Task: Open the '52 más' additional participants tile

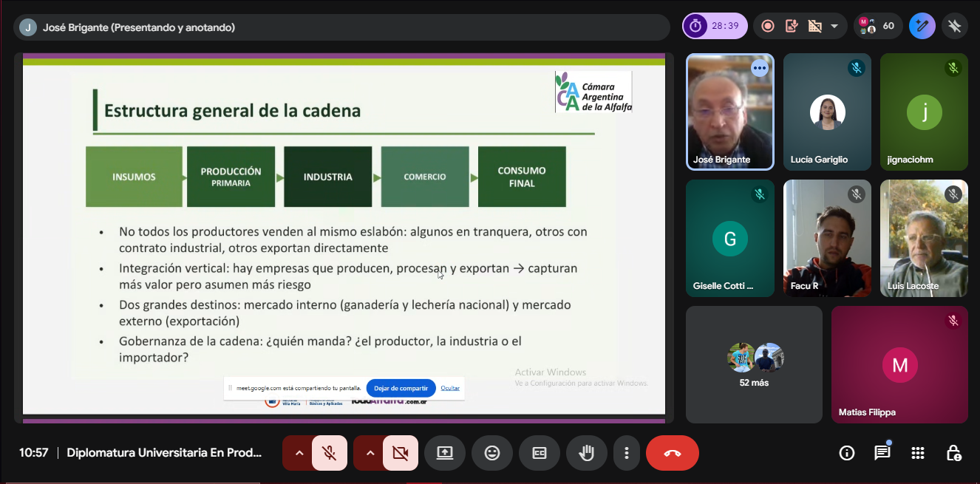Action: (754, 364)
